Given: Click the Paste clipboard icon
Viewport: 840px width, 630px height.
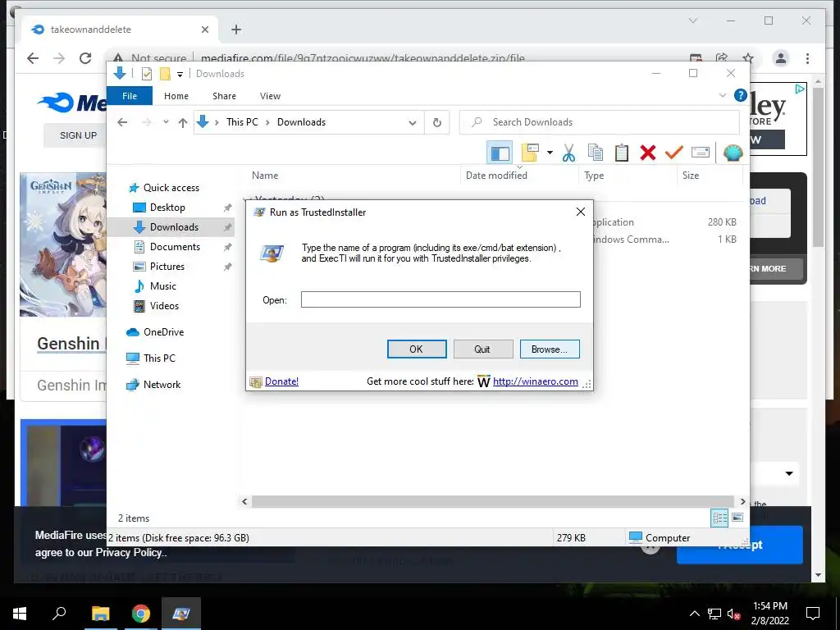Looking at the screenshot, I should (x=622, y=153).
